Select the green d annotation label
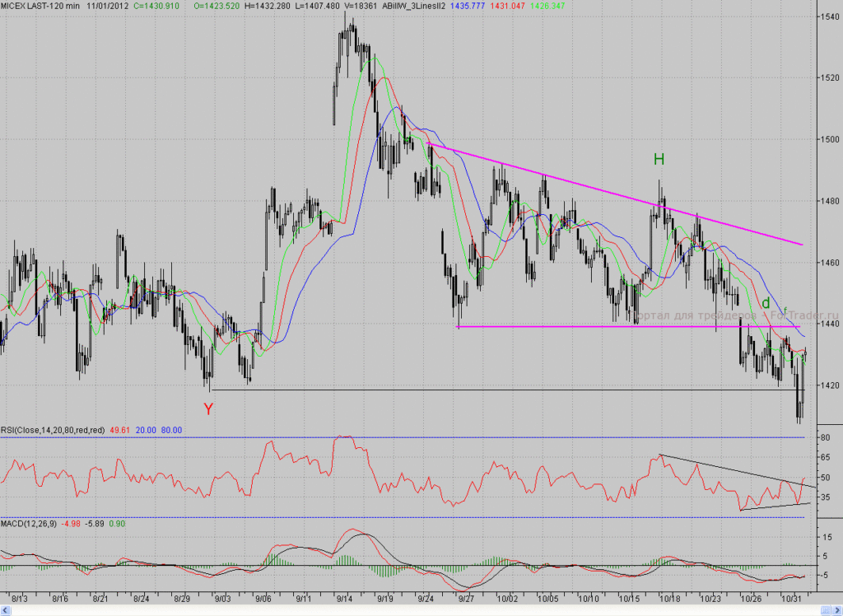Viewport: 843px width, 616px height. point(766,303)
